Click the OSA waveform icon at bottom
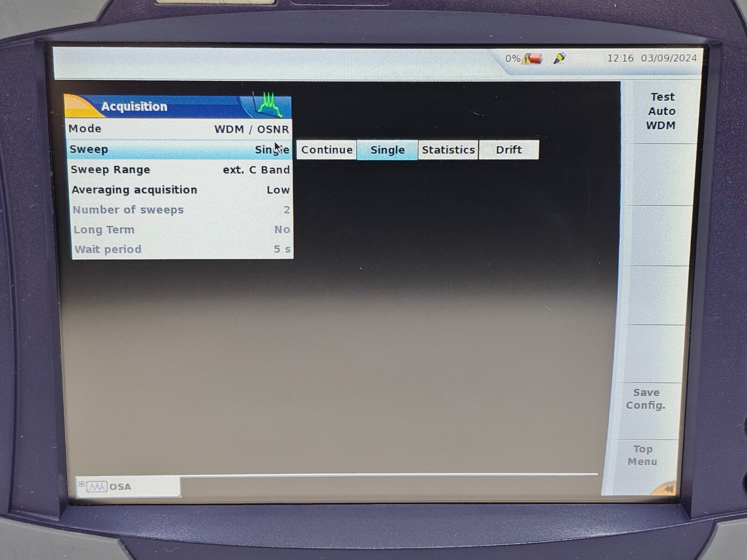747x560 pixels. 97,487
